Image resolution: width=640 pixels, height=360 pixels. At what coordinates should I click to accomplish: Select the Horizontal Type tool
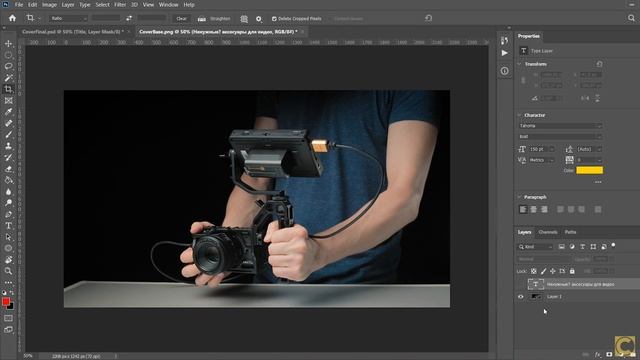tap(8, 225)
